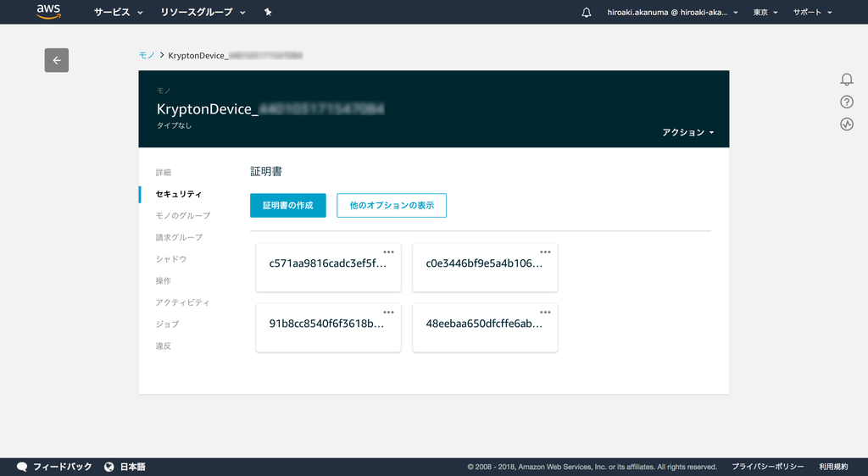Open certificate card 91b8cc8540f6f3618b

[x=328, y=328]
